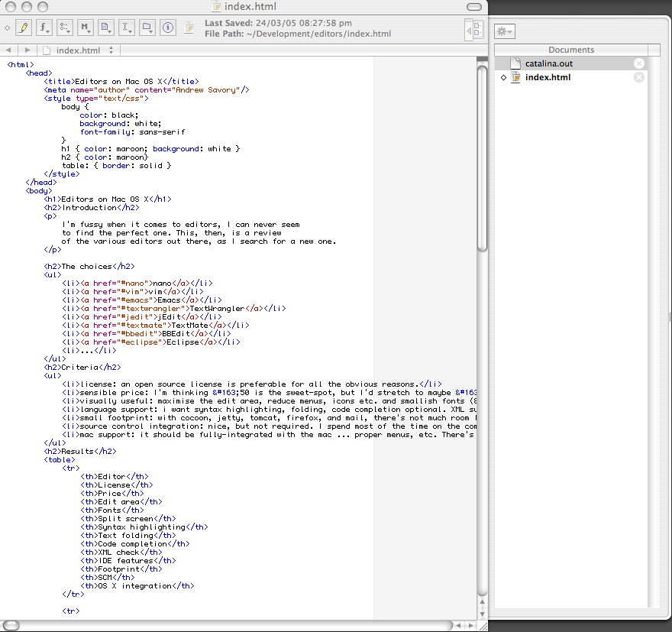Click the vertical scrollbar down arrow

tap(482, 614)
